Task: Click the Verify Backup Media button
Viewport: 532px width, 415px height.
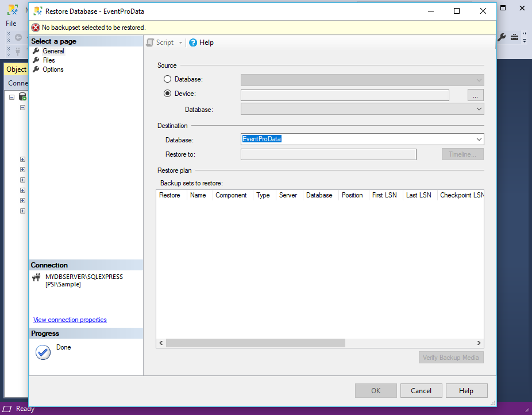Action: pyautogui.click(x=451, y=358)
